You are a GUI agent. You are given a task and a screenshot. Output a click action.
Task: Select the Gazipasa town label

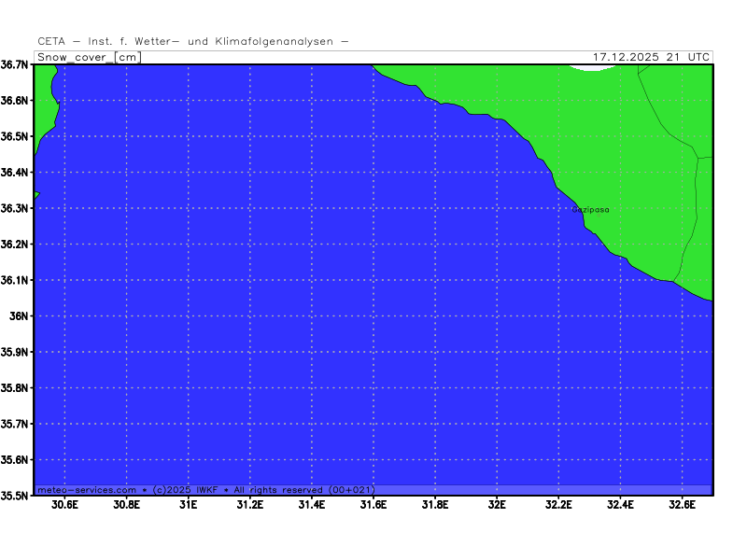590,210
